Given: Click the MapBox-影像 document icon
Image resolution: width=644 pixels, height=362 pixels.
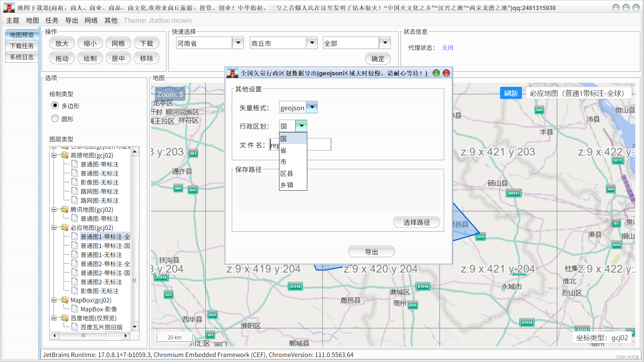Looking at the screenshot, I should pos(74,309).
